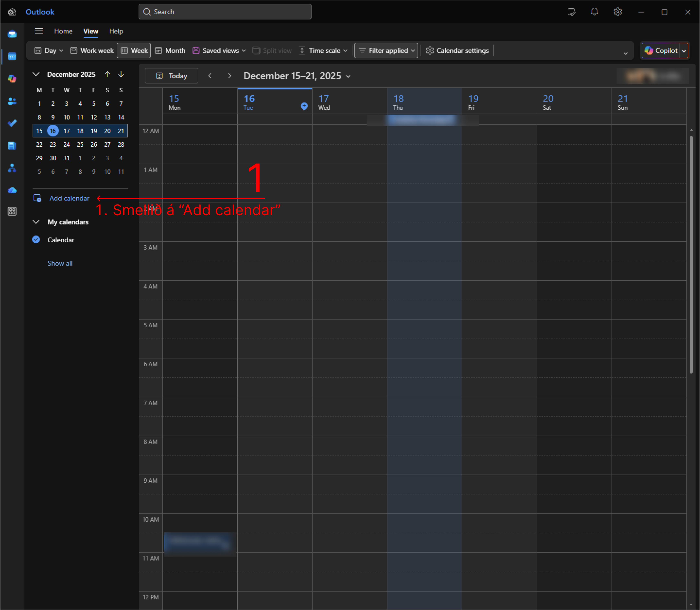The image size is (700, 610).
Task: Click the Add calendar link
Action: (69, 198)
